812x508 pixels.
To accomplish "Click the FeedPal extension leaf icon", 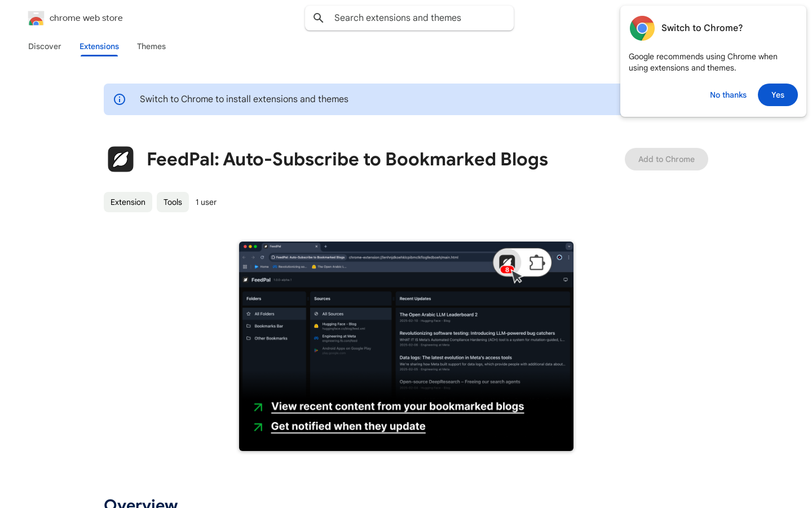I will pos(121,159).
